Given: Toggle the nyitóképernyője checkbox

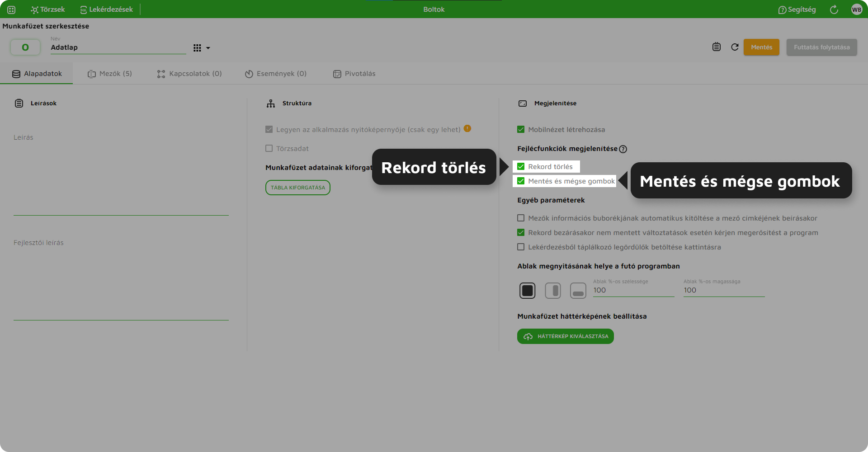Looking at the screenshot, I should tap(269, 129).
